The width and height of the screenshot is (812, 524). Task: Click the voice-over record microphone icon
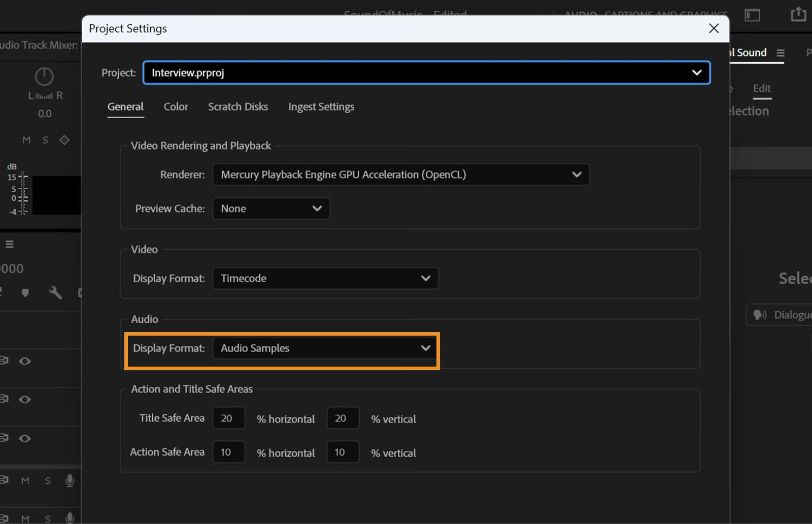pyautogui.click(x=70, y=480)
